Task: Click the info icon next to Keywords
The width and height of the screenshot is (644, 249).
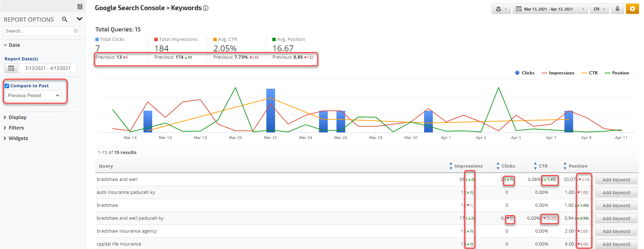Action: (206, 8)
